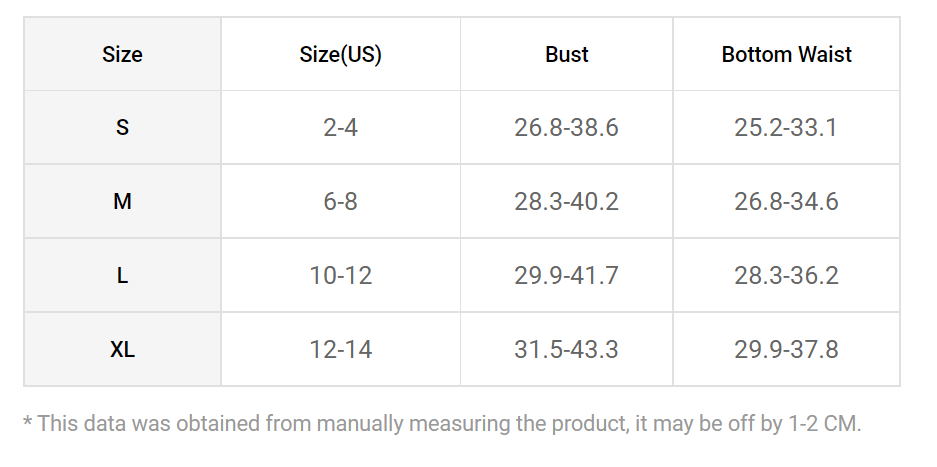Click the waist value 25.2-33.1
The image size is (937, 467).
click(x=786, y=127)
